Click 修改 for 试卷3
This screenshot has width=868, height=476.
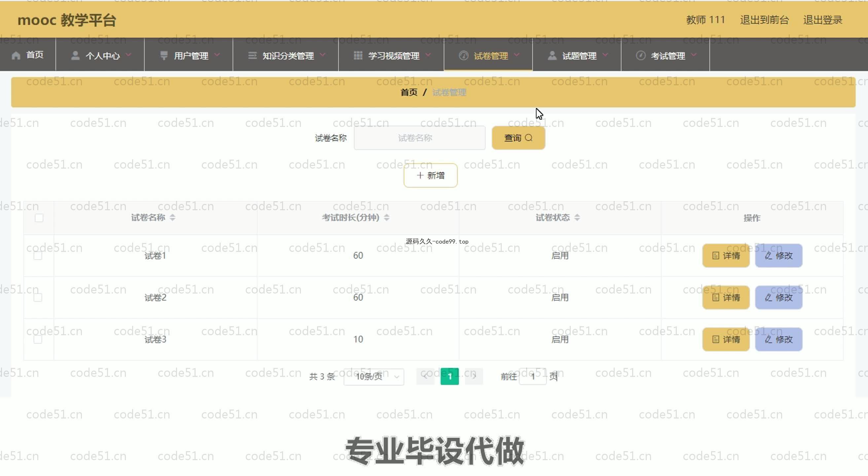pyautogui.click(x=778, y=339)
